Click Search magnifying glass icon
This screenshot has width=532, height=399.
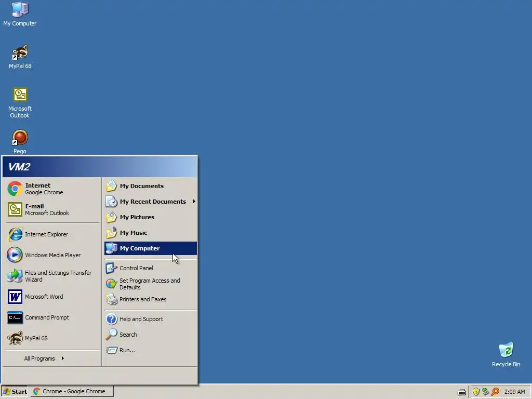111,335
